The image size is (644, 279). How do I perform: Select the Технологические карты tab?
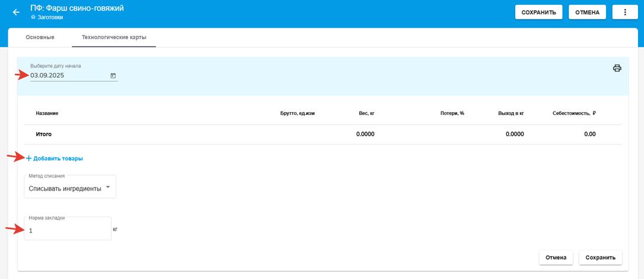[114, 38]
